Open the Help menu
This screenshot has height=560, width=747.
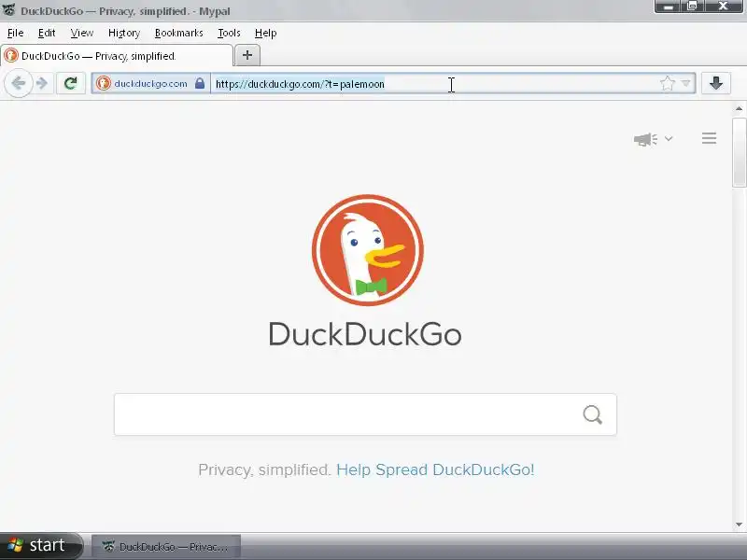265,33
